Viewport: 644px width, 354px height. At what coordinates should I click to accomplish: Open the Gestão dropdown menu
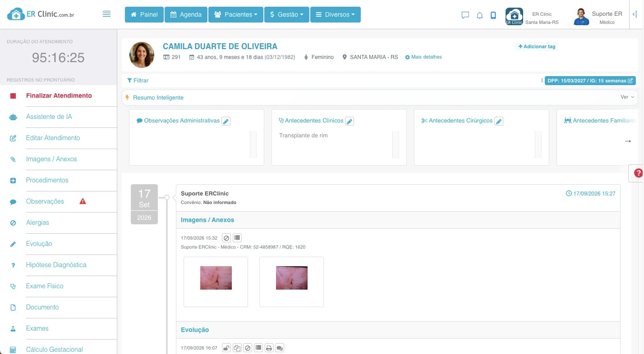(287, 14)
